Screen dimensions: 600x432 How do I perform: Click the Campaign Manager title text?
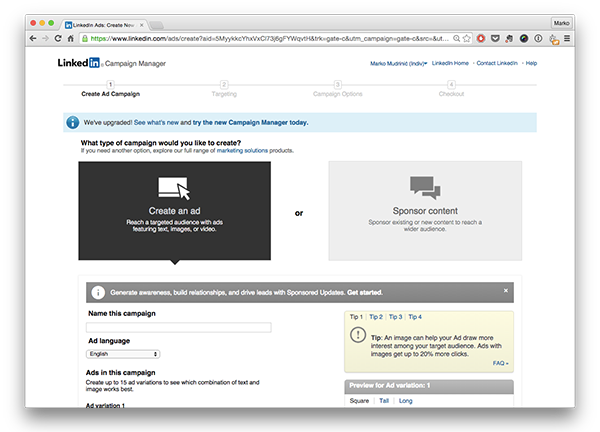tap(135, 64)
